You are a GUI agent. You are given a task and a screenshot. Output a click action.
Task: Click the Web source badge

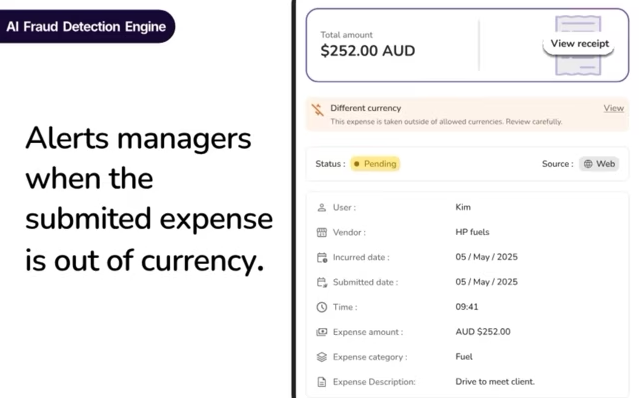(599, 164)
